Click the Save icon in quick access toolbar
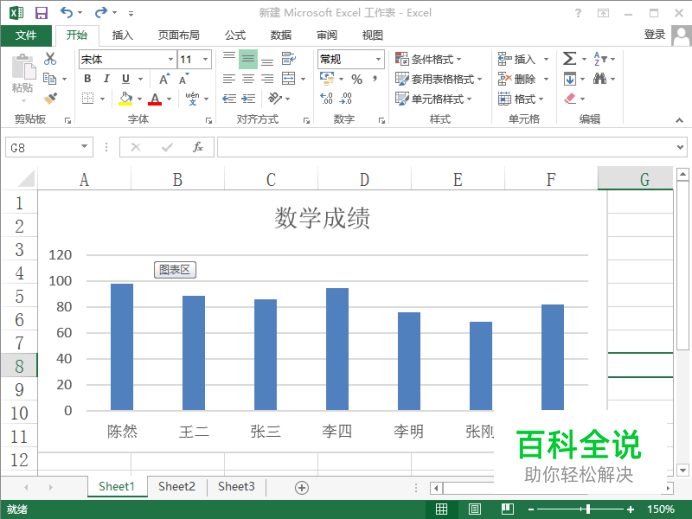The height and width of the screenshot is (519, 692). pos(41,13)
